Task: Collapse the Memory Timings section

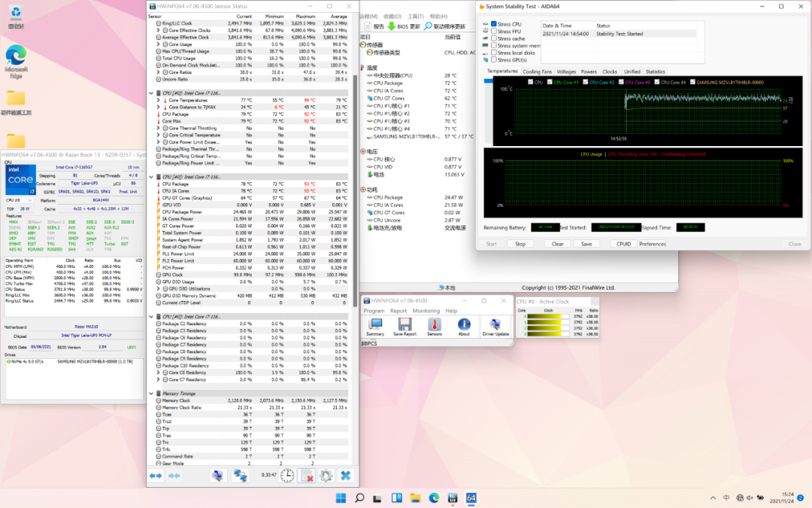Action: tap(152, 394)
